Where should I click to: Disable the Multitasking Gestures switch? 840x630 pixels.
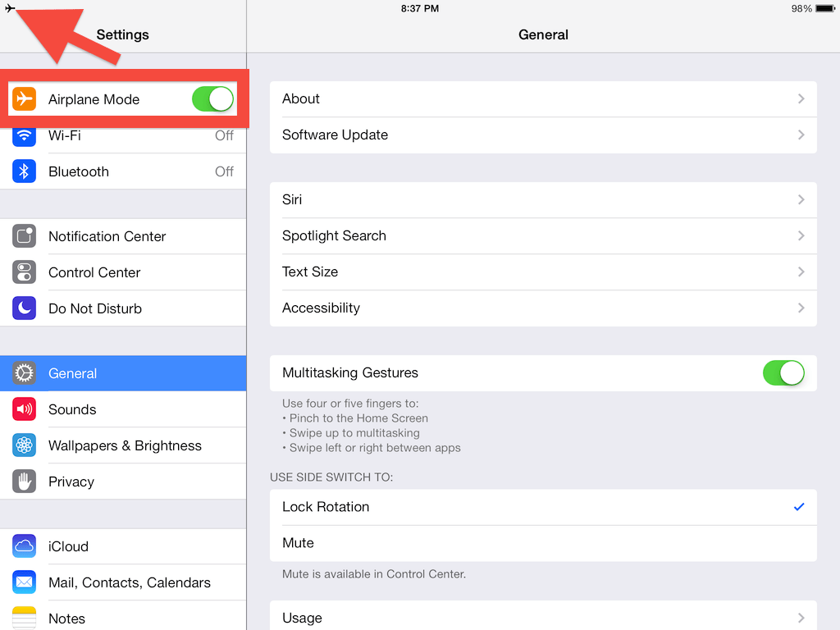[783, 373]
